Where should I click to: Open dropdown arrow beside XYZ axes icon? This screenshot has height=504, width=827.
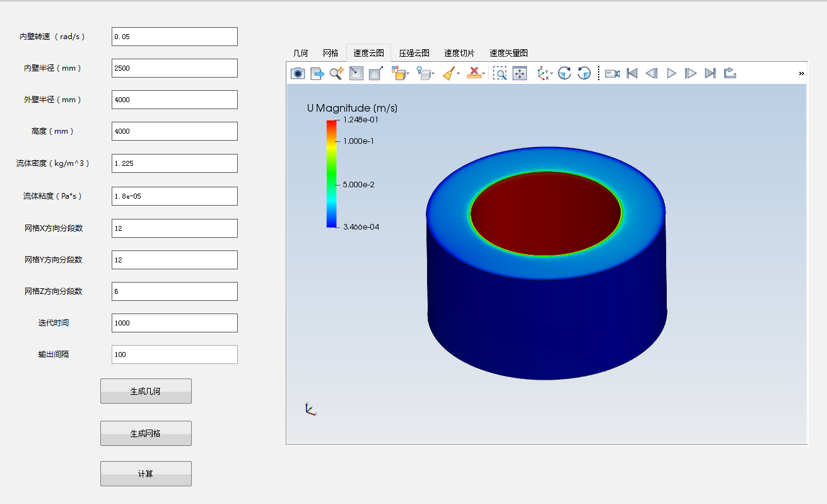click(x=552, y=74)
